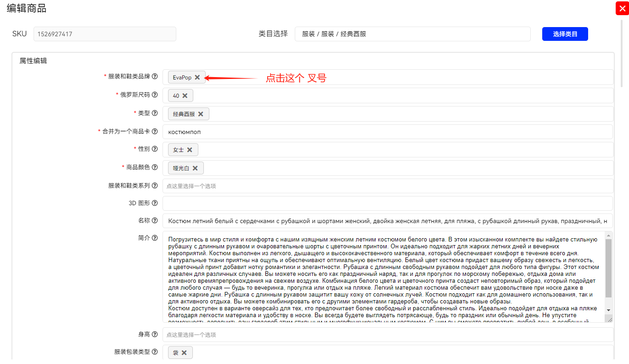Click the SKU label text
Image resolution: width=629 pixels, height=364 pixels.
click(19, 34)
